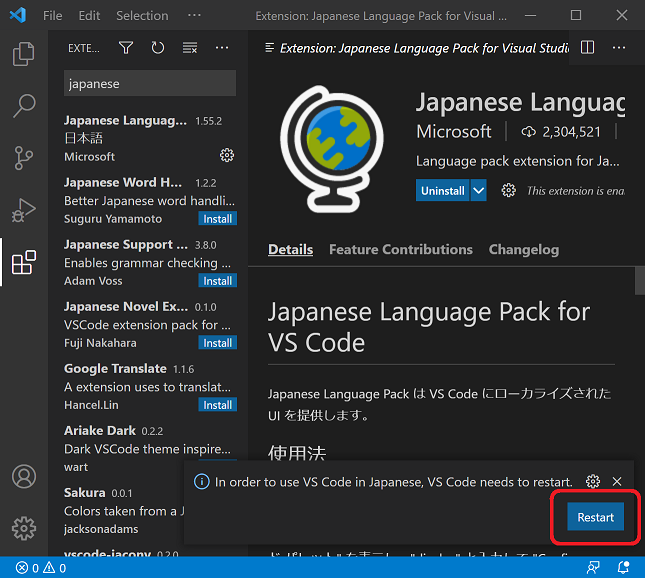Screen dimensions: 645x578
Task: Open the Search view in activity bar
Action: [23, 106]
